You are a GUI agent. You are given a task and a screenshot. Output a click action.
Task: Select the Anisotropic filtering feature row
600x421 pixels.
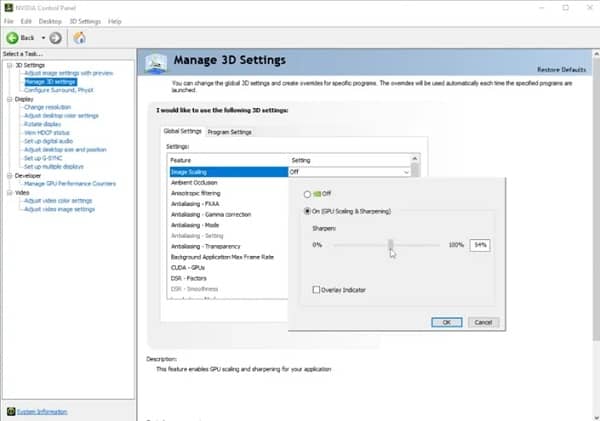(x=228, y=193)
